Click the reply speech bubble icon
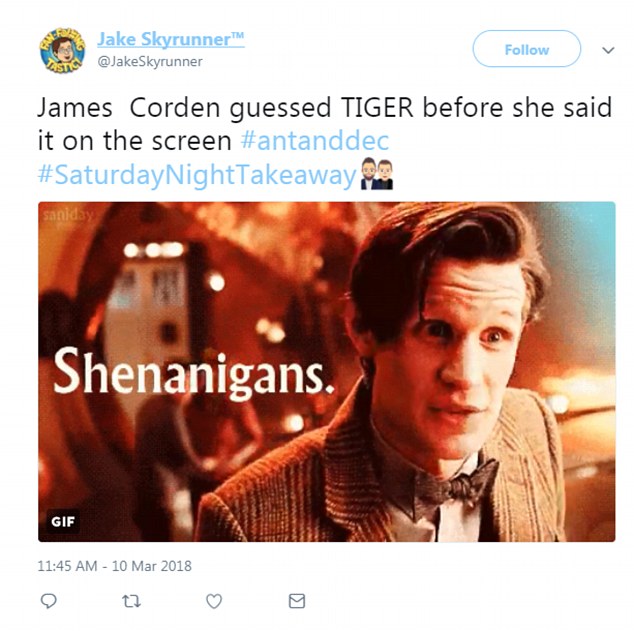The image size is (634, 631). pos(49,601)
